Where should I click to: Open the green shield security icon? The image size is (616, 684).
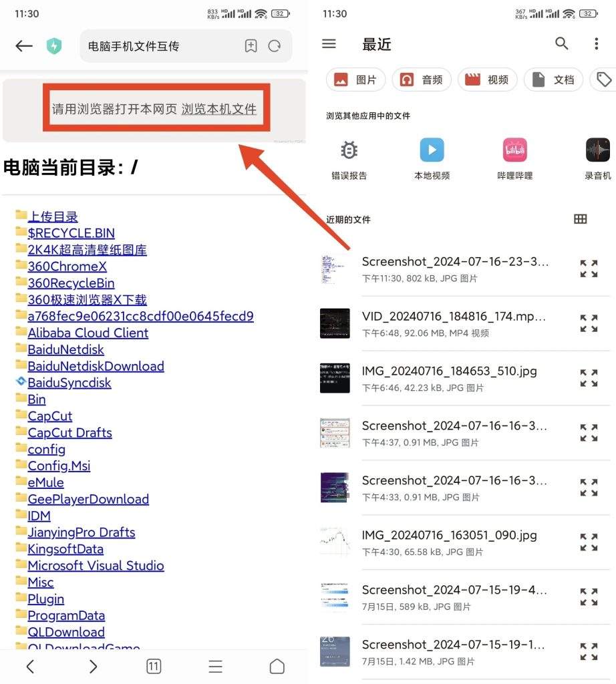pyautogui.click(x=54, y=46)
